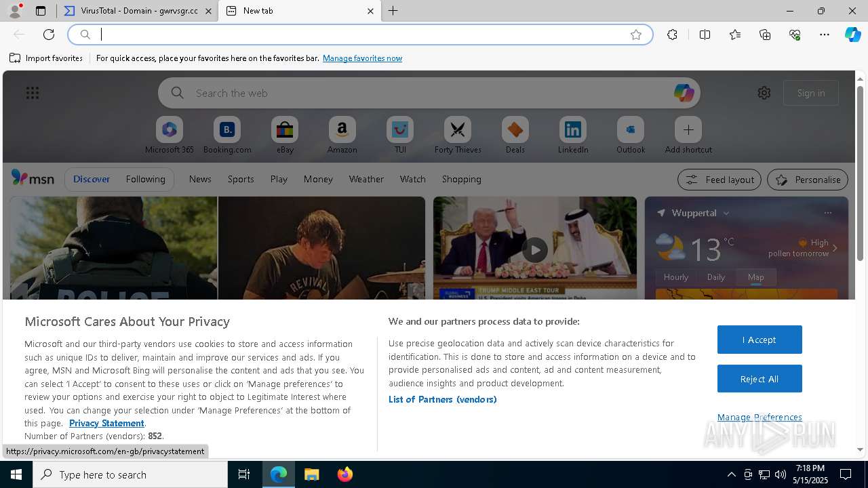This screenshot has width=868, height=488.
Task: Select the Discover feed tab
Action: click(x=92, y=179)
